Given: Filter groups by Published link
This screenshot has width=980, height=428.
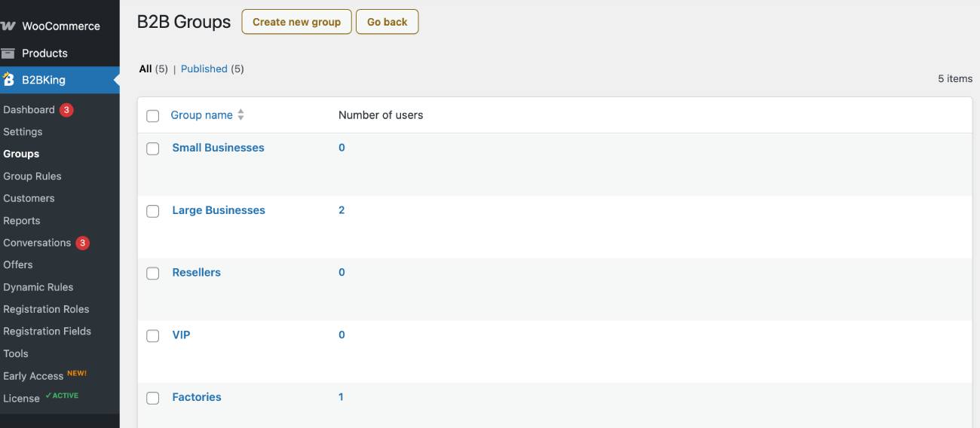Looking at the screenshot, I should coord(204,69).
